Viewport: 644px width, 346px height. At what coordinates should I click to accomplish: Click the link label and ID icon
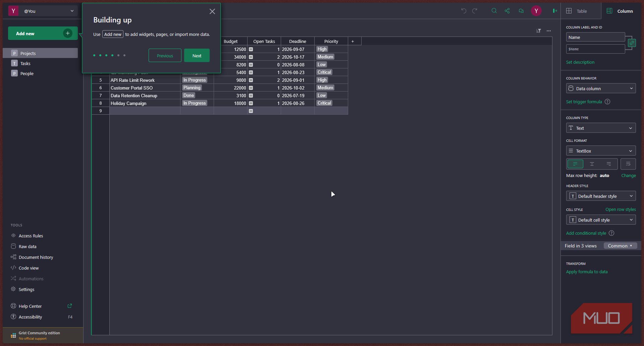(x=632, y=43)
